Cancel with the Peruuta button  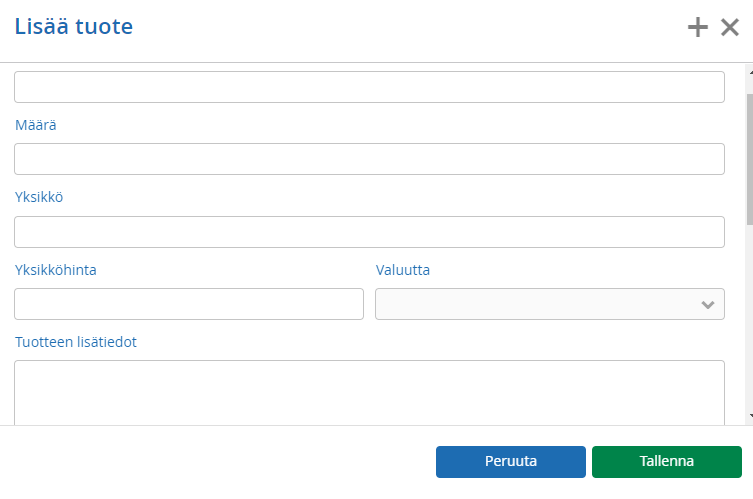(511, 462)
